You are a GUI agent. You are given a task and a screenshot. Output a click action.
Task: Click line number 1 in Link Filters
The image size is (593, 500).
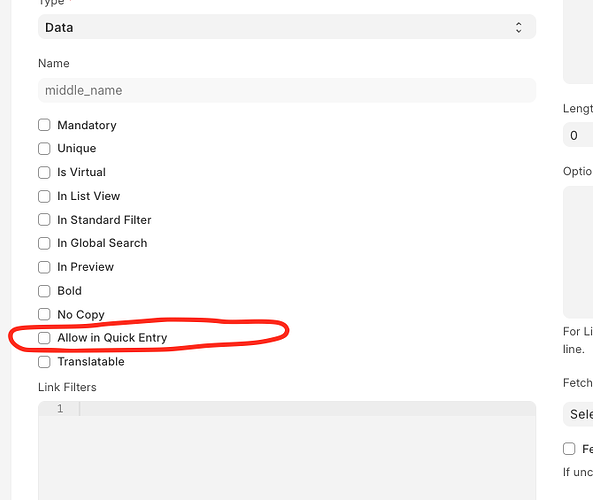tap(60, 408)
